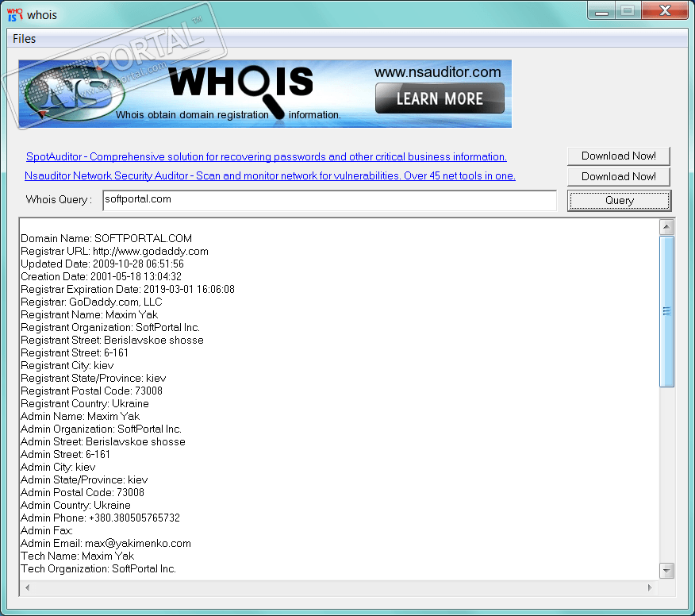
Task: Click 'Registrant Street: 6-161' line
Action: 75,353
